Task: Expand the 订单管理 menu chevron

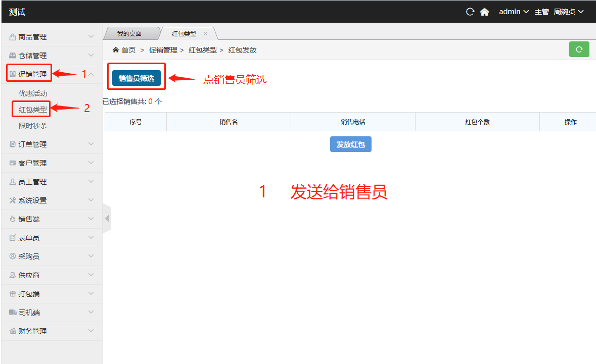Action: point(91,144)
